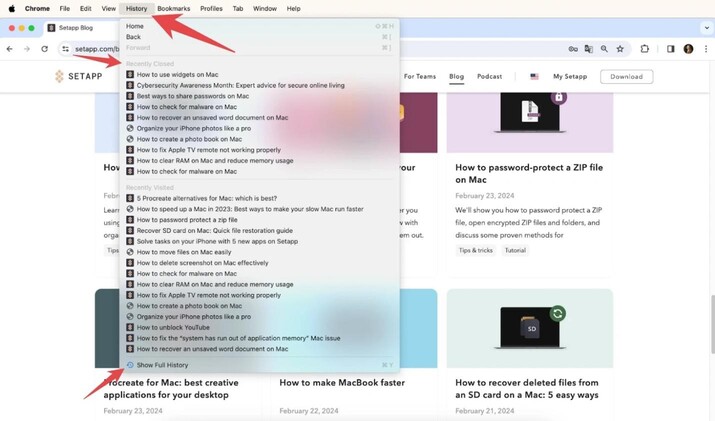Click the zoom magnifier icon in address bar
The width and height of the screenshot is (715, 421).
pos(604,49)
